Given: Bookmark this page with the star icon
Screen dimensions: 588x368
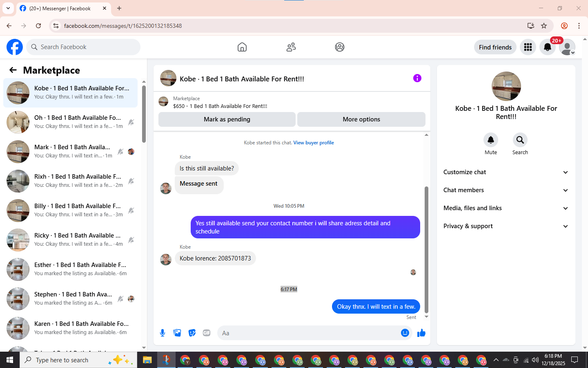Looking at the screenshot, I should (544, 26).
